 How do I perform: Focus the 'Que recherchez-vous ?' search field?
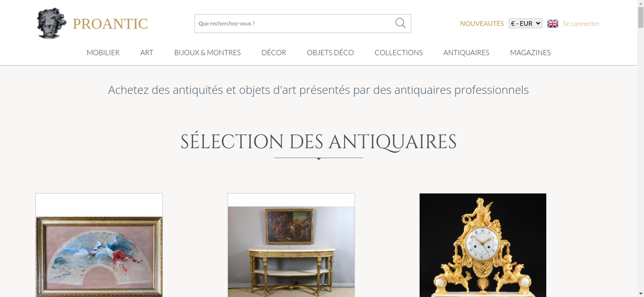coord(295,23)
